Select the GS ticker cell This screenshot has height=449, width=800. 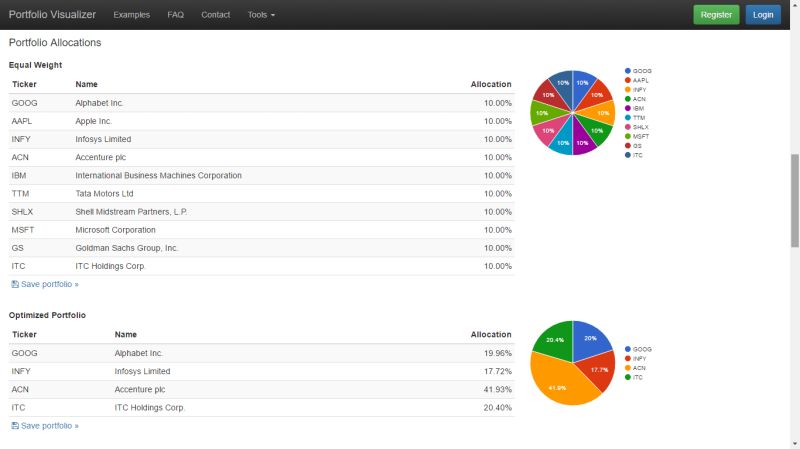pos(17,248)
